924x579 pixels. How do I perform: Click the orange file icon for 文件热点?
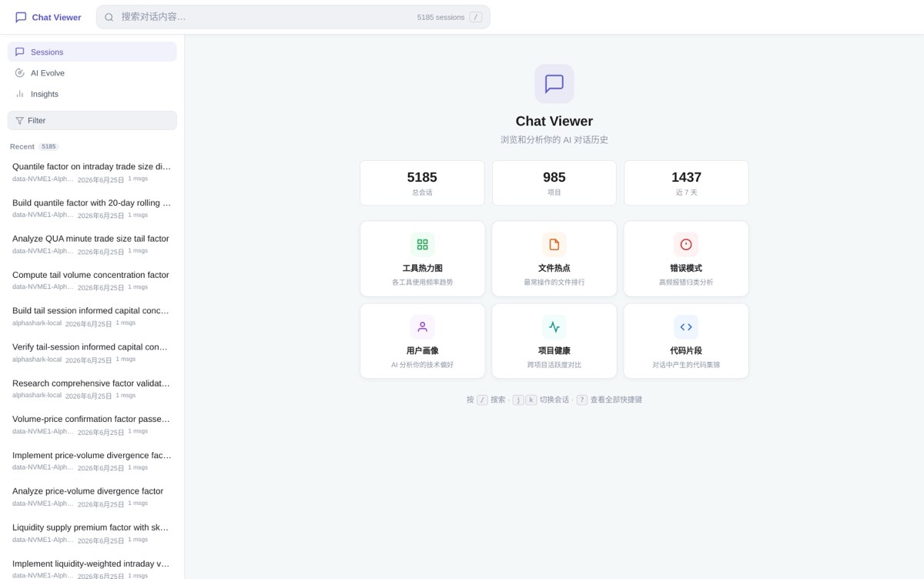pyautogui.click(x=554, y=245)
